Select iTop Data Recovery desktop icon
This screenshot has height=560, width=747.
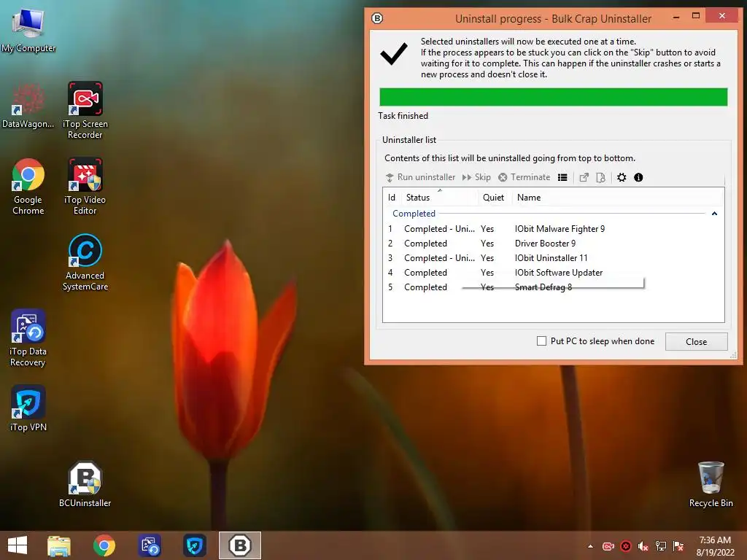[28, 338]
